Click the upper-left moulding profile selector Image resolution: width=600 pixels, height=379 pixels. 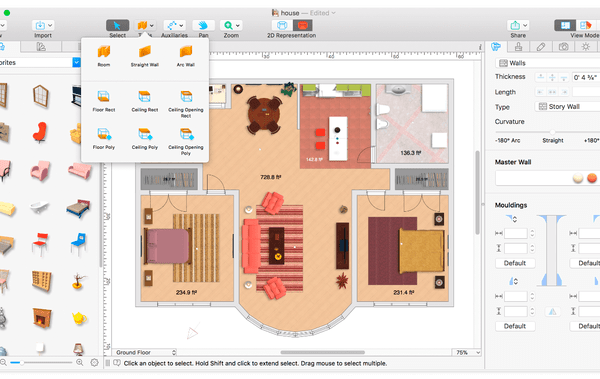point(512,219)
